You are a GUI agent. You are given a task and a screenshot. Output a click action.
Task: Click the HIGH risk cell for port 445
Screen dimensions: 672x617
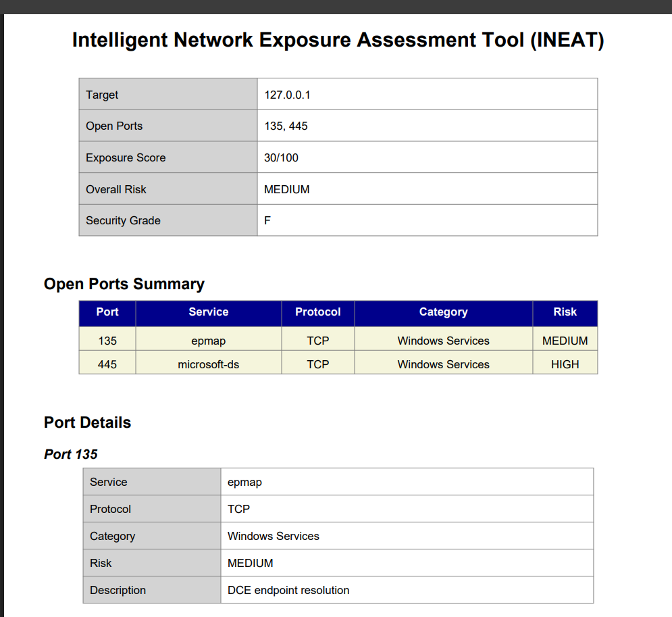click(x=565, y=364)
